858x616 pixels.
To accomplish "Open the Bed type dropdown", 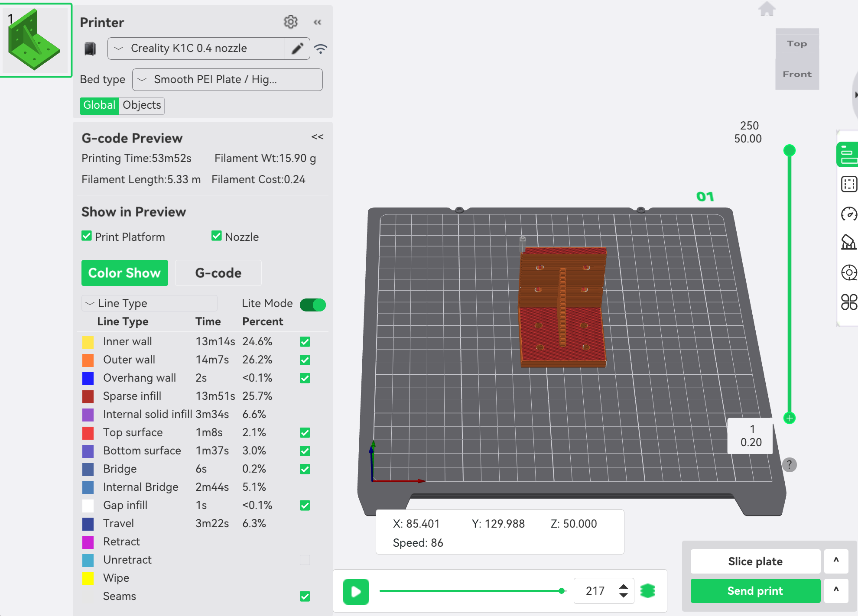I will pyautogui.click(x=227, y=80).
